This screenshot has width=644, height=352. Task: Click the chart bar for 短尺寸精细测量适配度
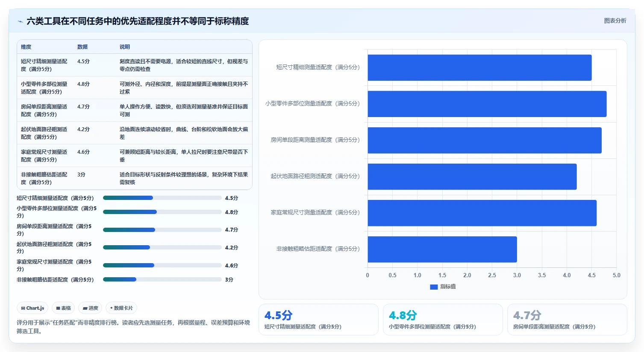tap(479, 67)
